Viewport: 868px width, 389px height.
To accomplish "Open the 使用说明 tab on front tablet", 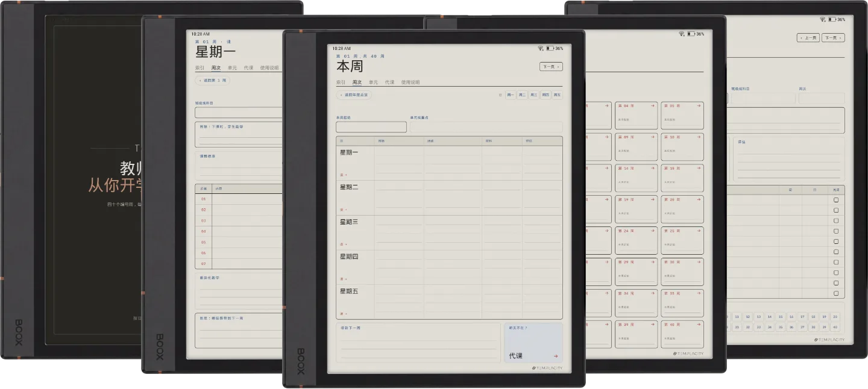I will 410,82.
